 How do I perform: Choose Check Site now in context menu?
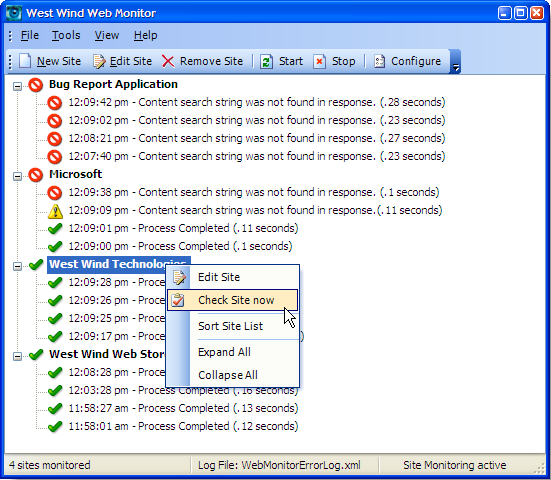pos(233,300)
